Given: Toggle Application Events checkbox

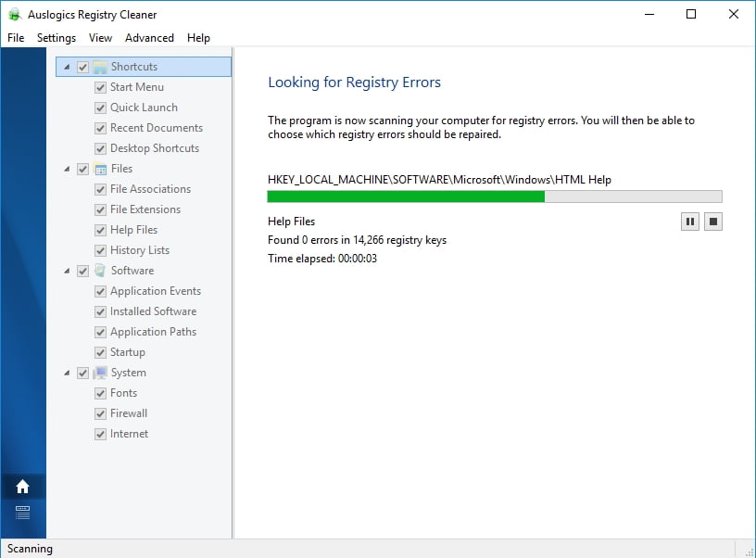Looking at the screenshot, I should [100, 291].
